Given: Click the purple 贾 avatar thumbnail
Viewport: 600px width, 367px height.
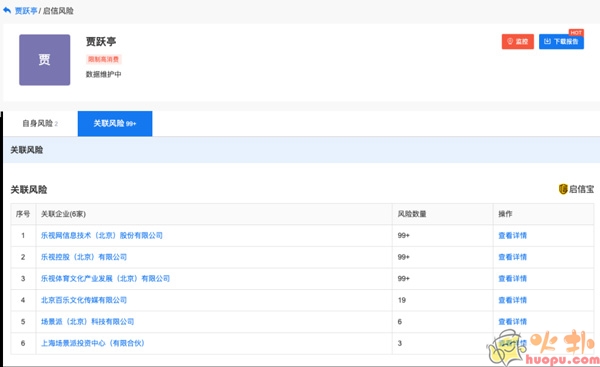Looking at the screenshot, I should (44, 60).
